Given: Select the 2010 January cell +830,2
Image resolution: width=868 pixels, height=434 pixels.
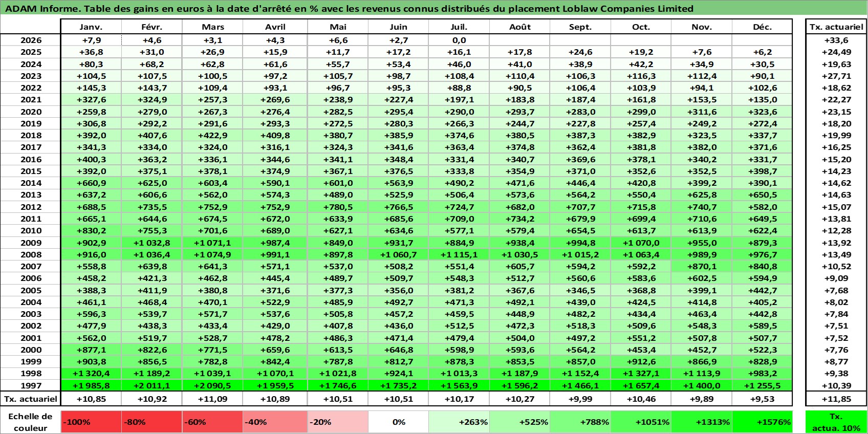Looking at the screenshot, I should [91, 231].
